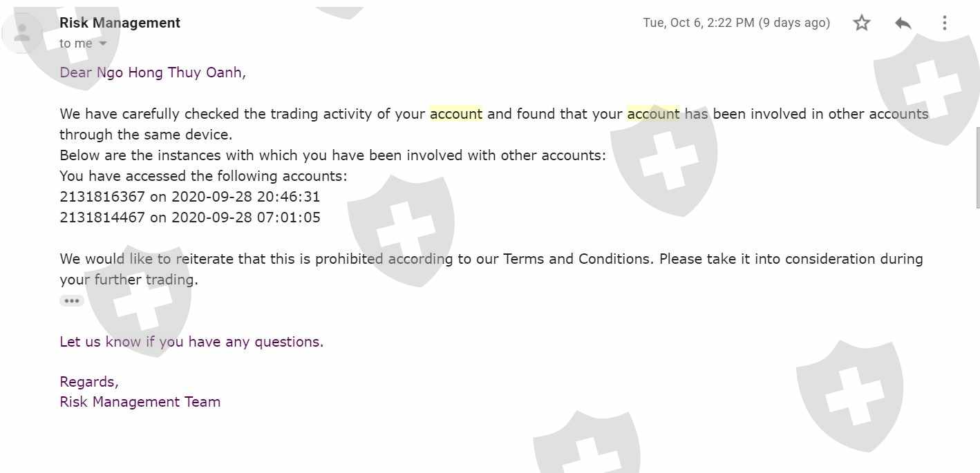Viewport: 980px width, 473px height.
Task: Click the greeting "Dear Ngo Hong Thuy Oanh"
Action: pyautogui.click(x=152, y=73)
